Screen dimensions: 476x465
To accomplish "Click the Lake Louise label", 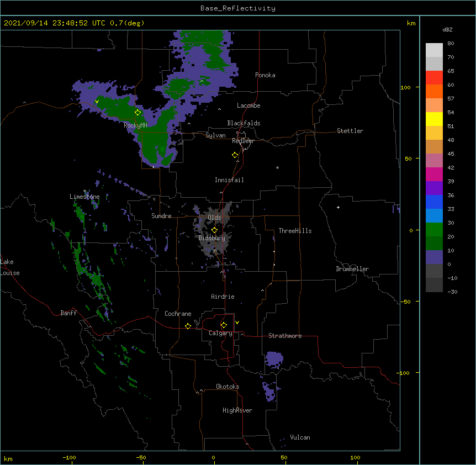I will (9, 267).
